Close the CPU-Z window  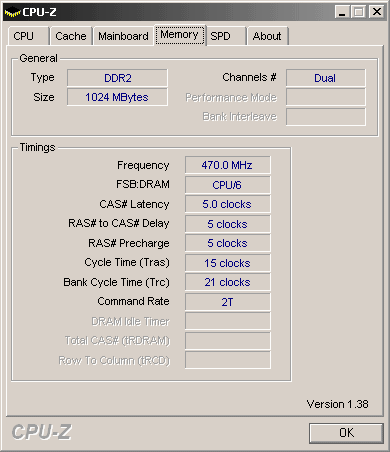click(377, 12)
